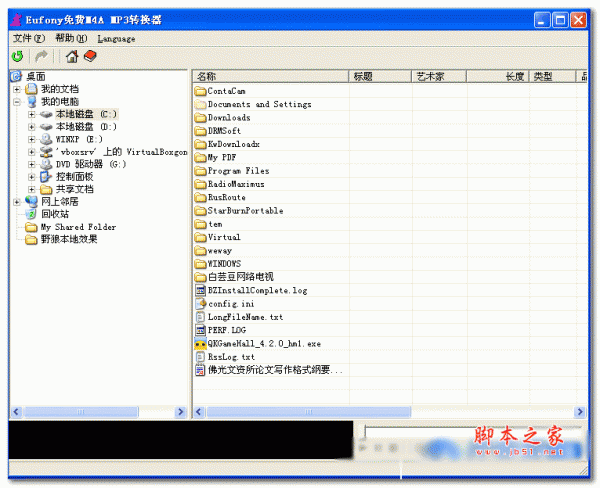Click the PERF.LOG file icon
This screenshot has width=600, height=488.
click(x=200, y=330)
